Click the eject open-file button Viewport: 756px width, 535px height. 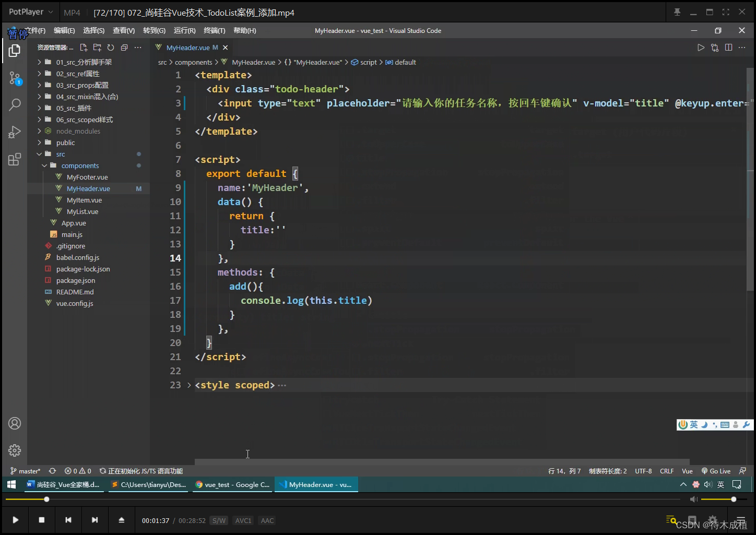(121, 520)
